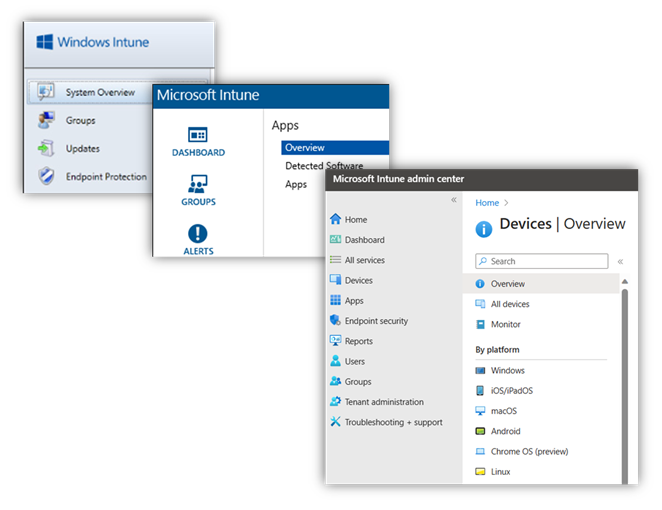The height and width of the screenshot is (510, 662).
Task: Click the Chrome OS (preview) laptop icon
Action: pyautogui.click(x=480, y=451)
